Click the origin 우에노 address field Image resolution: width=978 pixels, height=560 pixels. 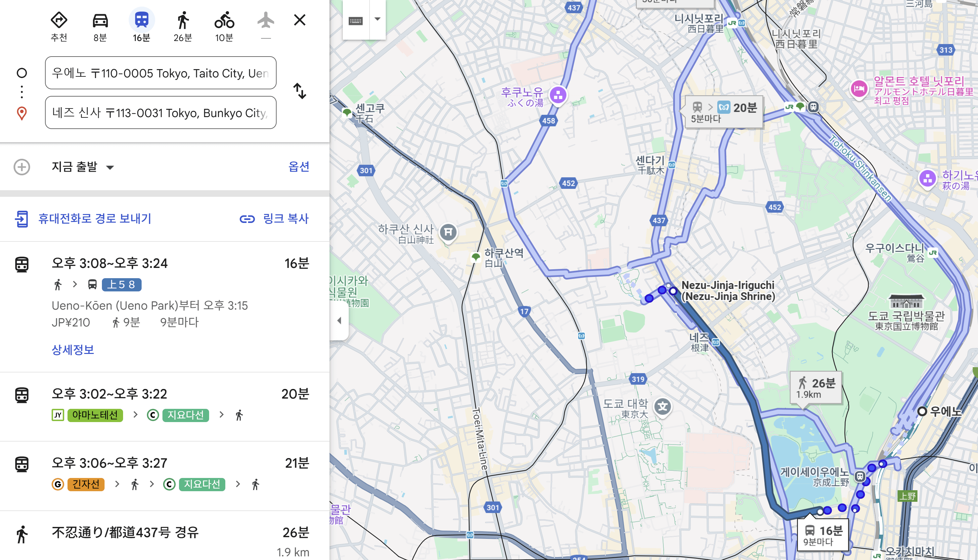(160, 73)
